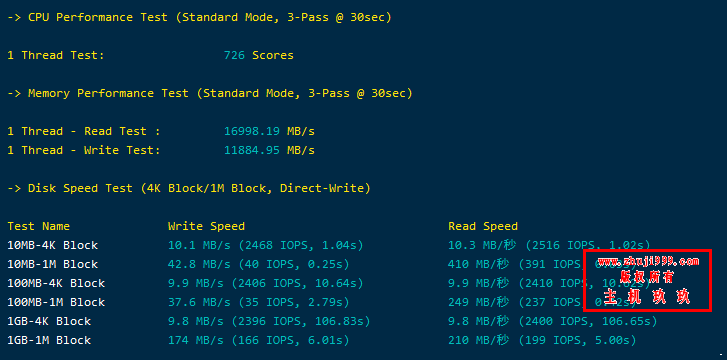
Task: Click the CPU Performance Test heading
Action: tap(199, 18)
